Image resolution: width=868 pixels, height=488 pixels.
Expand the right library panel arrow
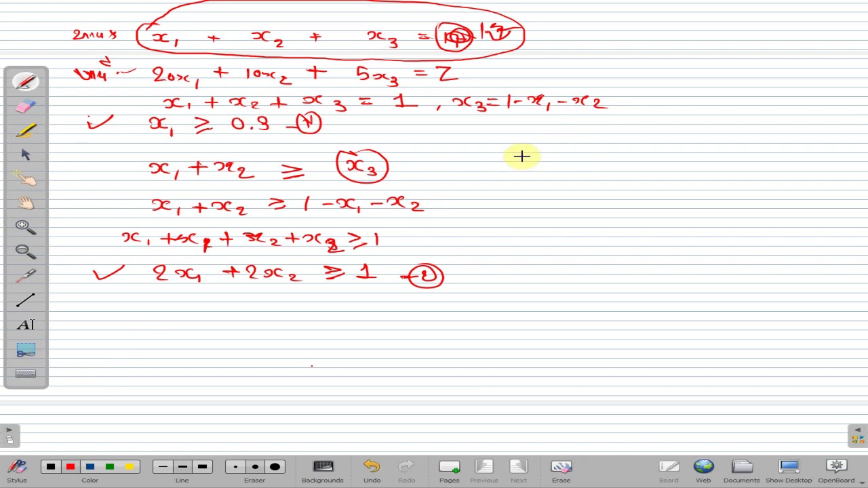pos(857,430)
